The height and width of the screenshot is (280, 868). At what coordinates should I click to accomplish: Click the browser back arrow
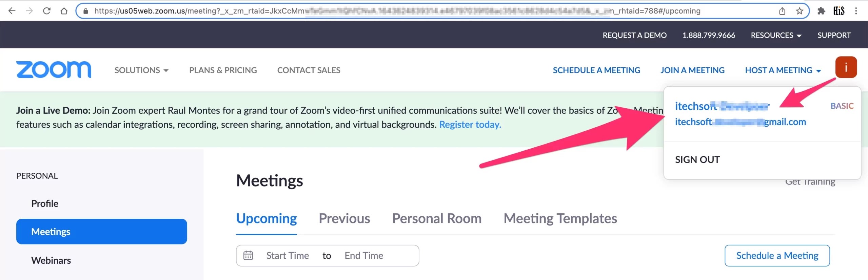click(x=12, y=10)
